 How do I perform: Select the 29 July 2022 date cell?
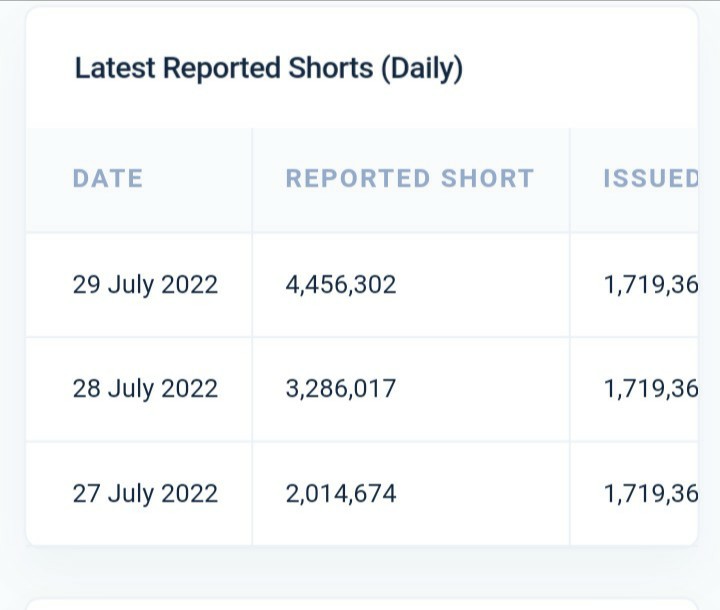[145, 285]
